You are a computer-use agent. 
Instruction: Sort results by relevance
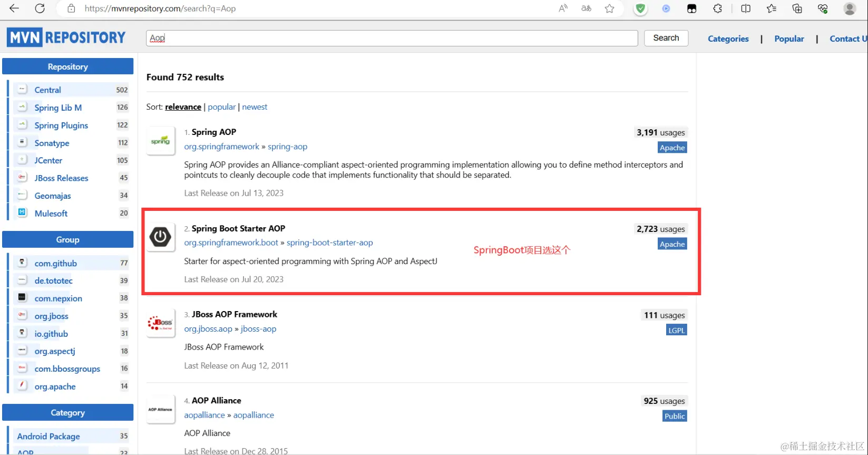point(183,107)
